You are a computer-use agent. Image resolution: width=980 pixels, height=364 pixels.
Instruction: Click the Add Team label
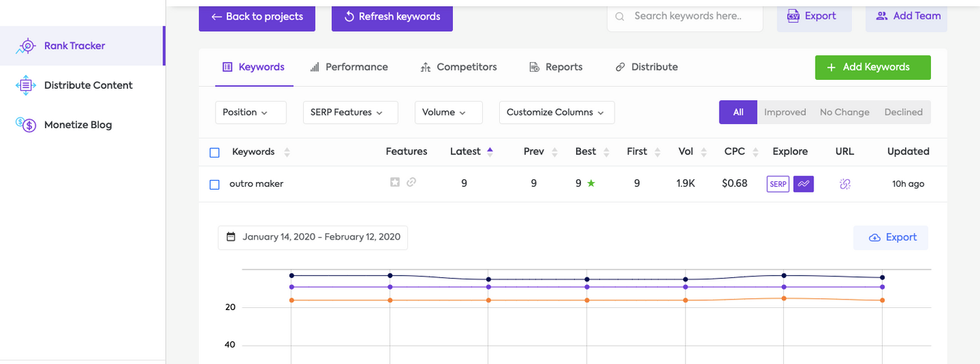click(x=917, y=16)
